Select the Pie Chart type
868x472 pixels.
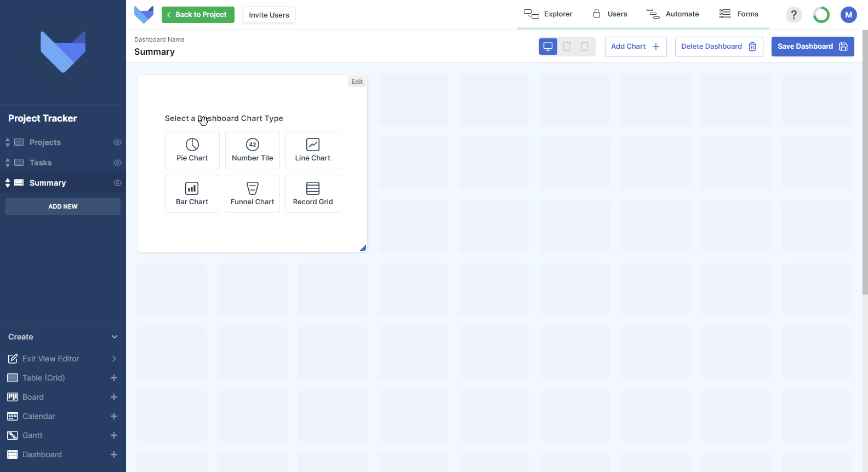192,150
